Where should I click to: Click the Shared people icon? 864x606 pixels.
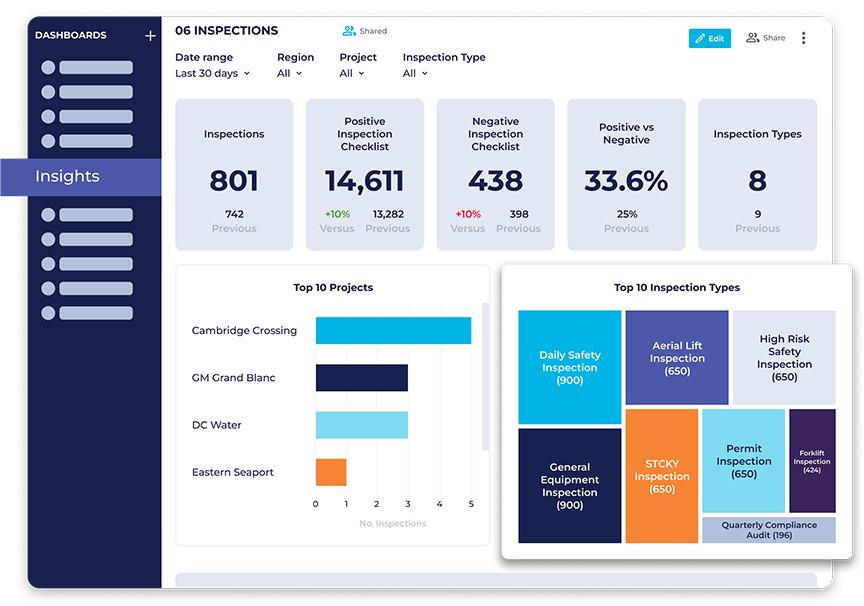coord(349,31)
